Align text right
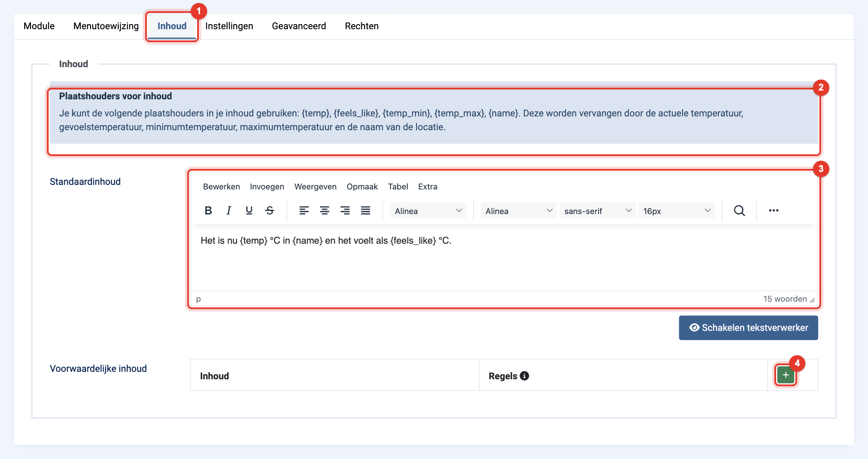Screen dimensions: 868x459 click(345, 211)
